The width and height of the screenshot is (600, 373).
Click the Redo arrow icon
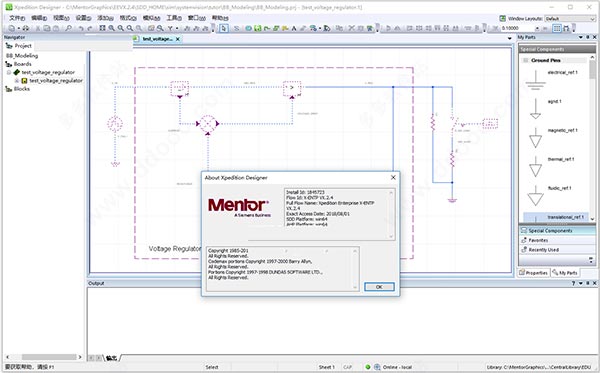90,28
